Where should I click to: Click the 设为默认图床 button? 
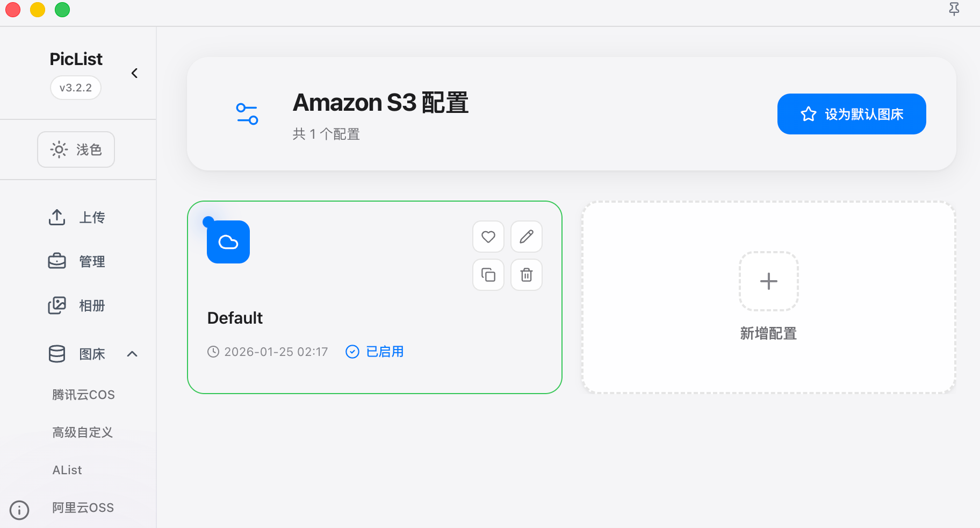[852, 114]
